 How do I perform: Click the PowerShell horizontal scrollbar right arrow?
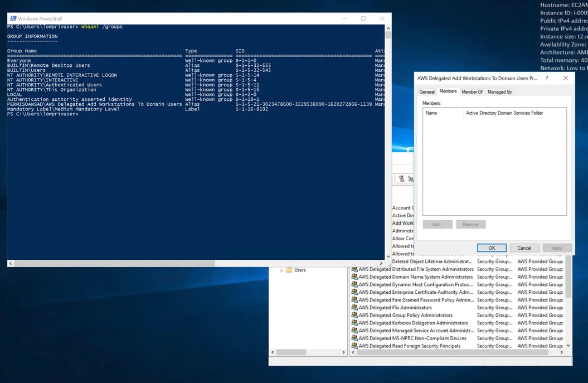[381, 264]
